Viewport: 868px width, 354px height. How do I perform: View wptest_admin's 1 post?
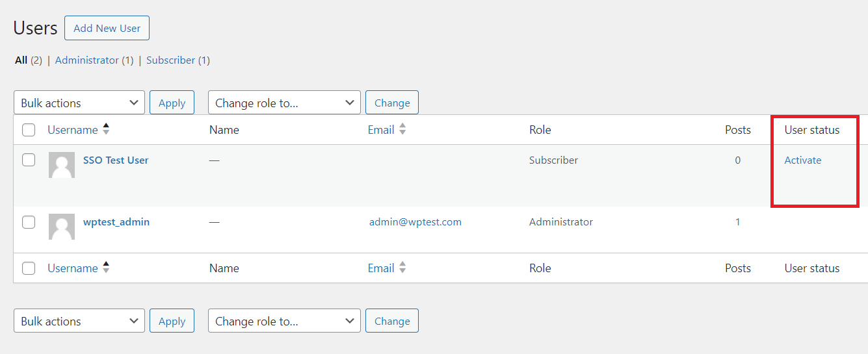(737, 222)
